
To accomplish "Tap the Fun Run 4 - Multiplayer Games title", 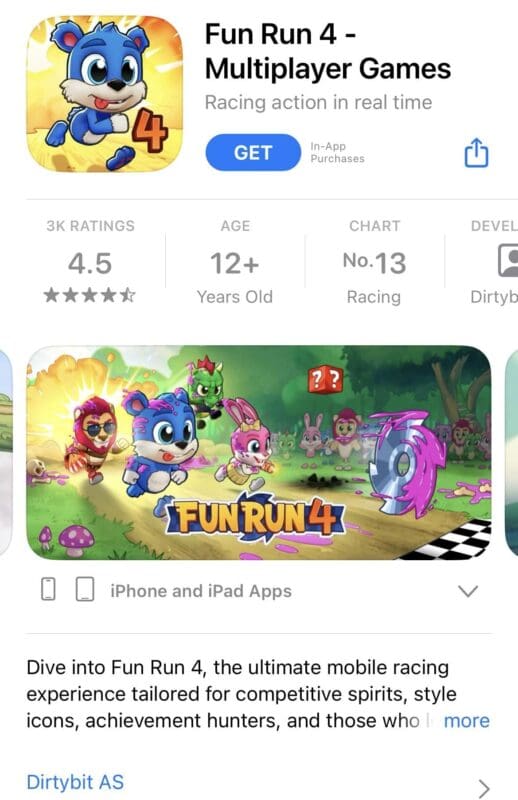I will point(328,52).
